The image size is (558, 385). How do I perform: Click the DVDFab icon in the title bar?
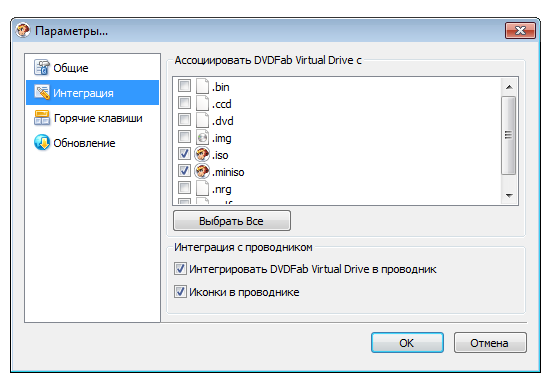click(x=23, y=30)
